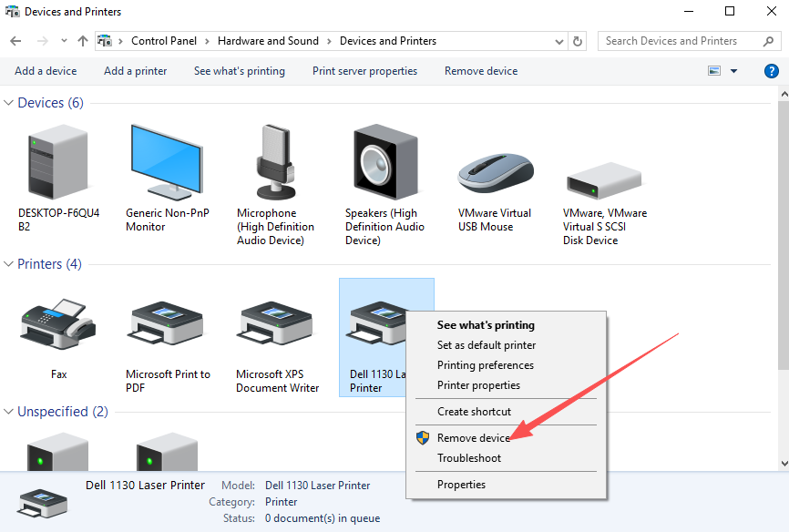
Task: Select the Fax printer icon
Action: click(58, 324)
